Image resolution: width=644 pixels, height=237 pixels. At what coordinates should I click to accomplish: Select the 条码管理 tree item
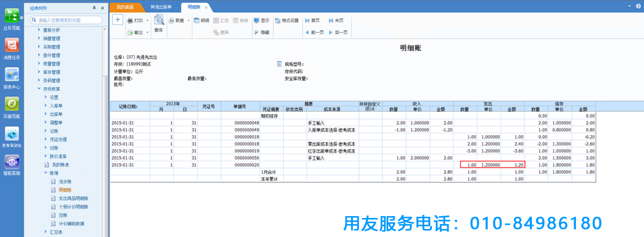click(51, 80)
